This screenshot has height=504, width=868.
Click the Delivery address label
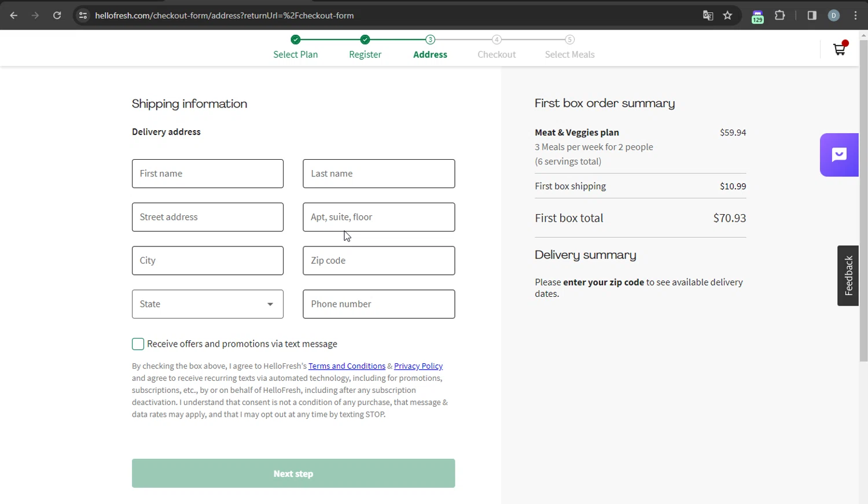(166, 132)
